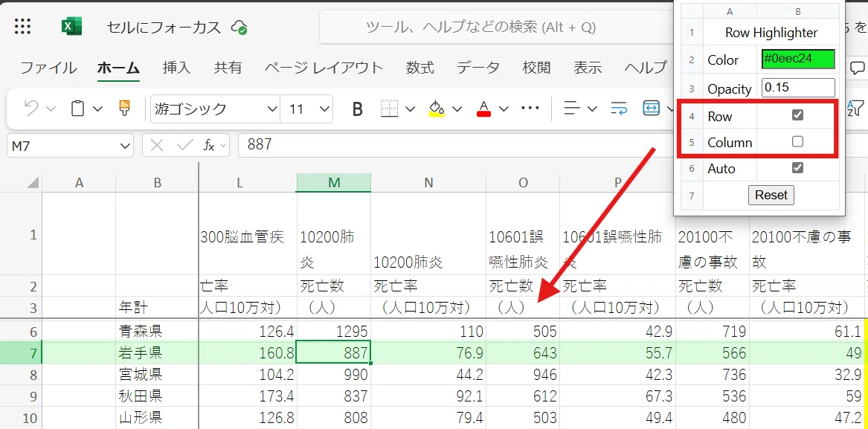Viewport: 868px width, 429px height.
Task: Open the app launcher grid icon
Action: (22, 27)
